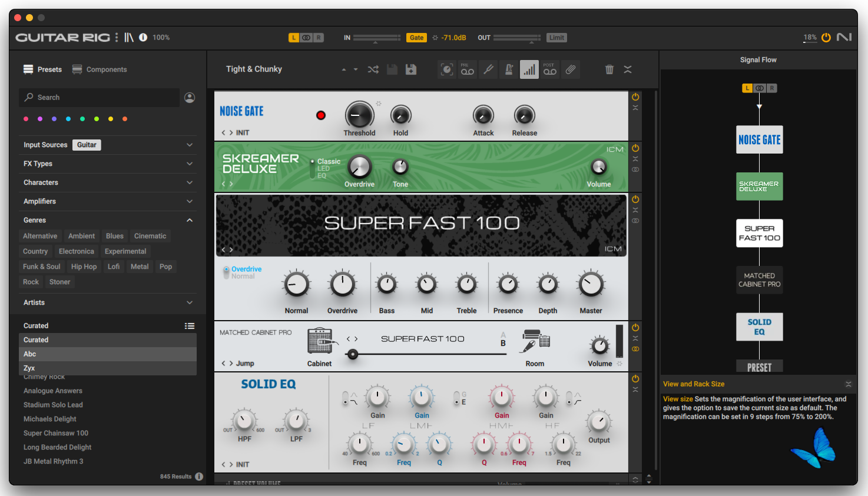Load the Stadium Solo Lead preset
Image resolution: width=868 pixels, height=496 pixels.
[53, 405]
